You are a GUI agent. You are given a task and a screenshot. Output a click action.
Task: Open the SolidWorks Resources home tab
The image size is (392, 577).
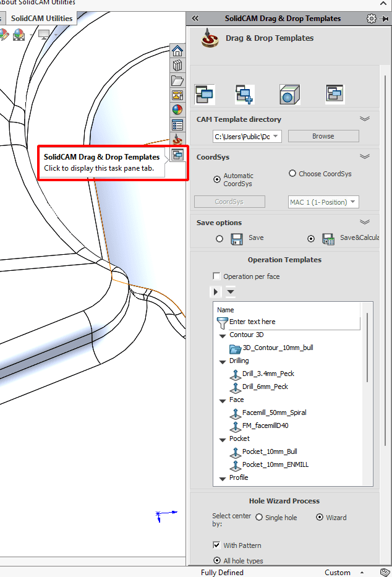coord(177,51)
